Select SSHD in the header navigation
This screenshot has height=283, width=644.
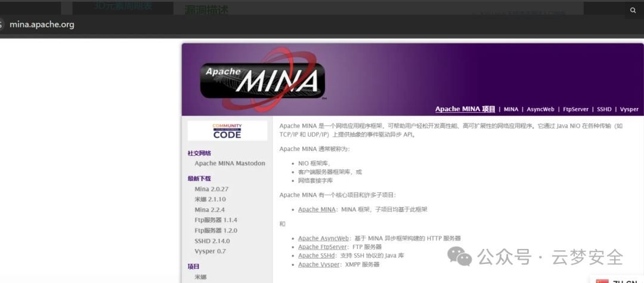pyautogui.click(x=604, y=109)
